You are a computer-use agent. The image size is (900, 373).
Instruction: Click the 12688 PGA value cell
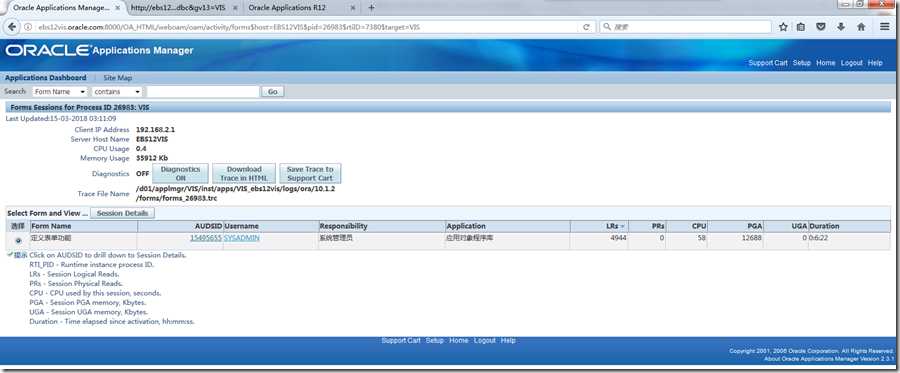[751, 238]
